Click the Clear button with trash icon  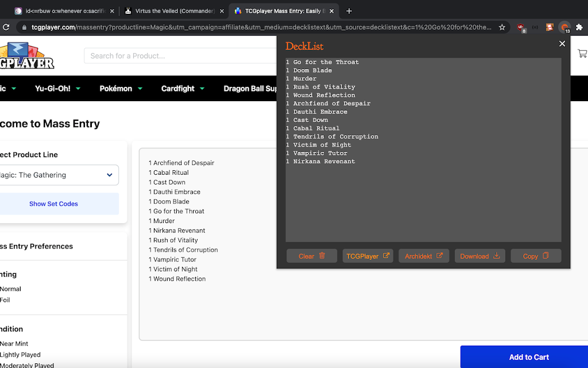coord(312,256)
